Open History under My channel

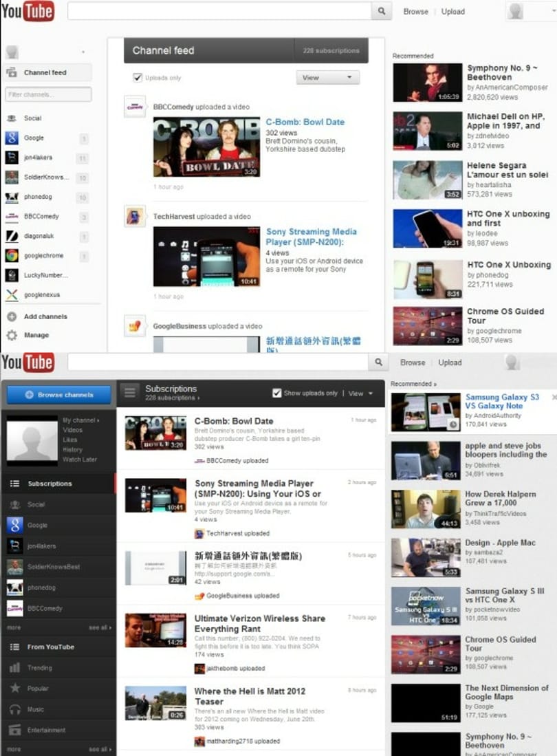[73, 449]
